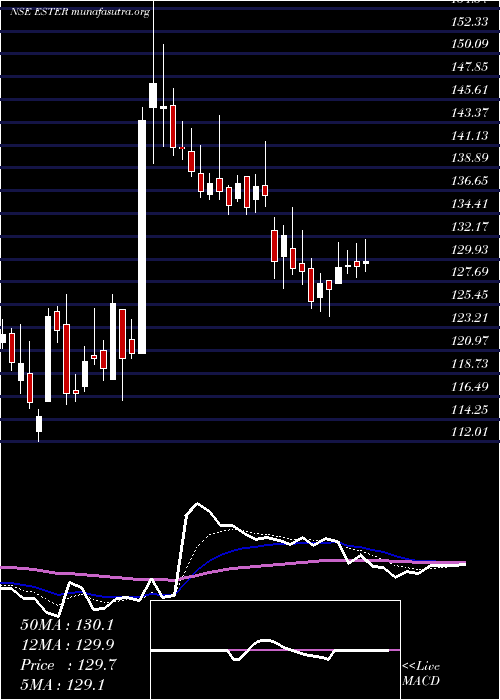Screen dimensions: 500x700
Task: Click the '<<Live MACD' label
Action: coord(421,674)
